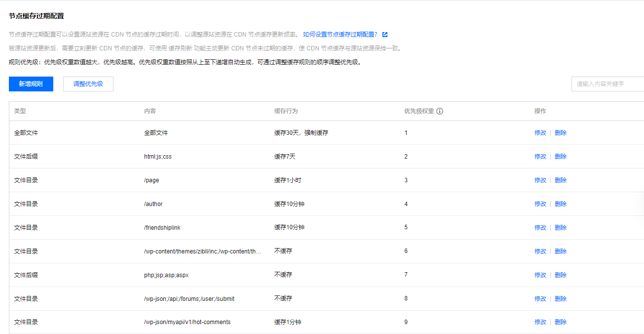Click the keyword search input field
Image resolution: width=644 pixels, height=334 pixels.
[x=607, y=84]
